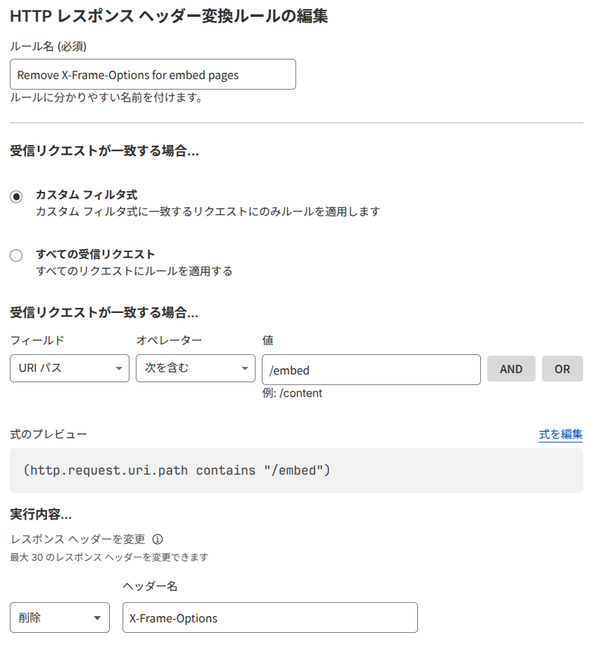Click the page title HTTP レスポンス ヘッダー変換ルールの編集

point(168,16)
